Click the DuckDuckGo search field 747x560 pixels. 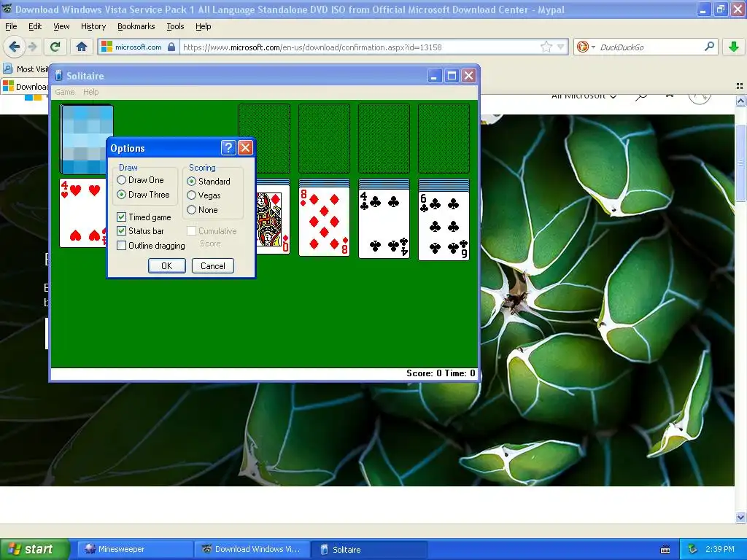(x=650, y=47)
